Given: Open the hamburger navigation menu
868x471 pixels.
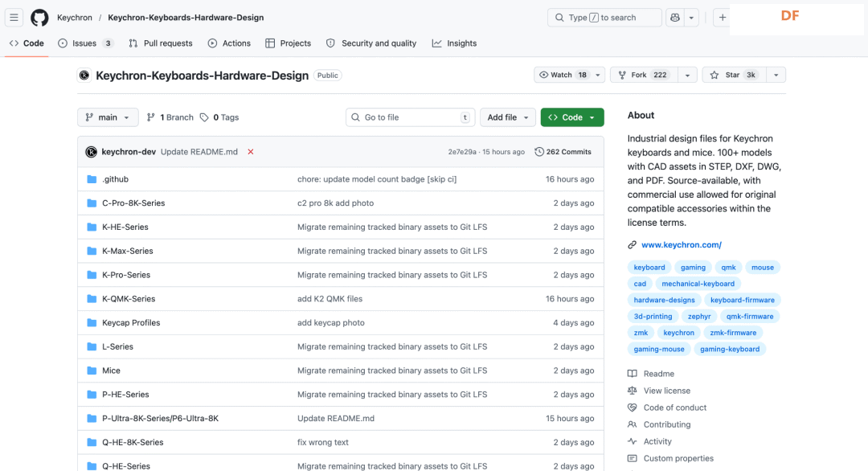Looking at the screenshot, I should [x=14, y=18].
